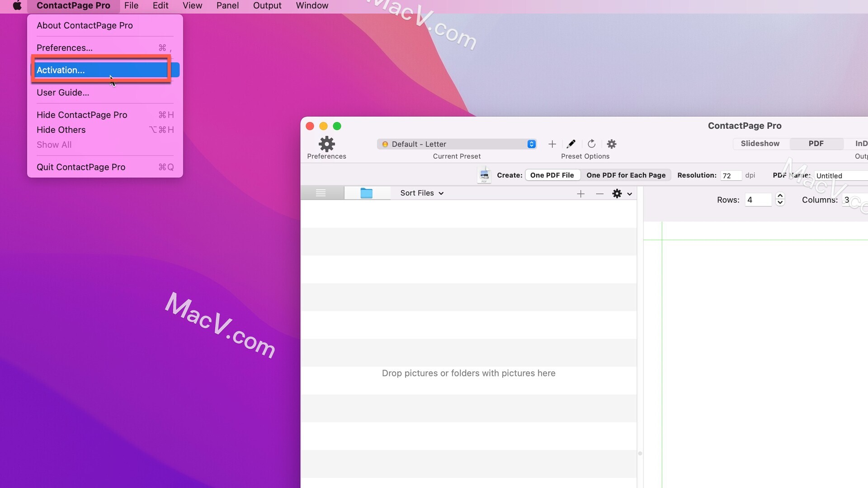Image resolution: width=868 pixels, height=488 pixels.
Task: Click the Preset Options gear icon
Action: [612, 144]
